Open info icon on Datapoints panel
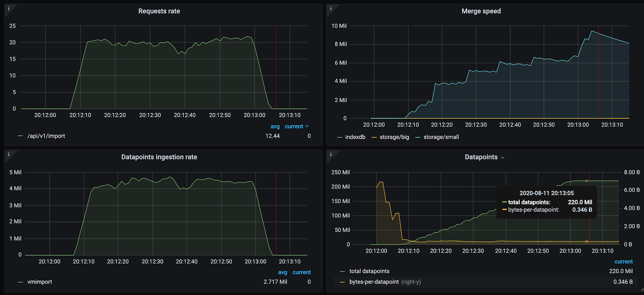644x295 pixels. click(331, 154)
